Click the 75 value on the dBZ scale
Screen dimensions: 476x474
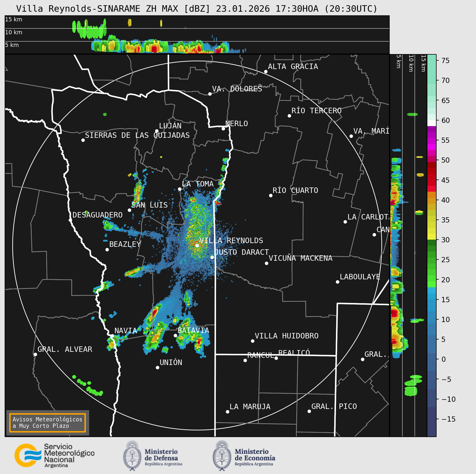click(x=445, y=61)
